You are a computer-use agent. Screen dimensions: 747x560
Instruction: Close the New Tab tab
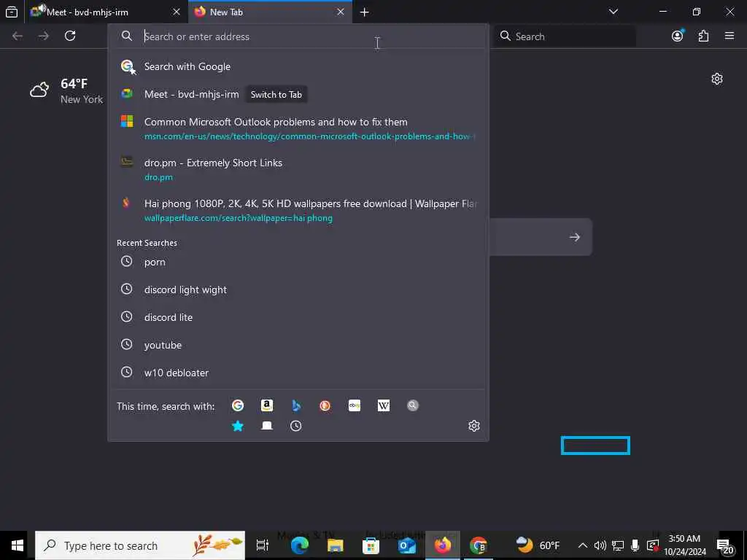341,12
